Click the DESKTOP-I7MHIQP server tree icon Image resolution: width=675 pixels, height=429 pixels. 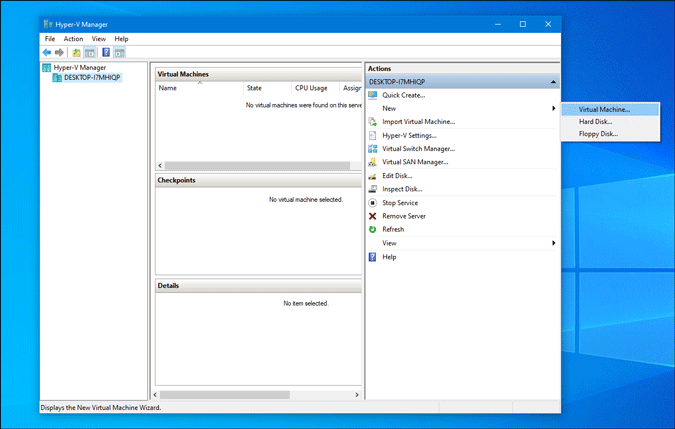(57, 77)
